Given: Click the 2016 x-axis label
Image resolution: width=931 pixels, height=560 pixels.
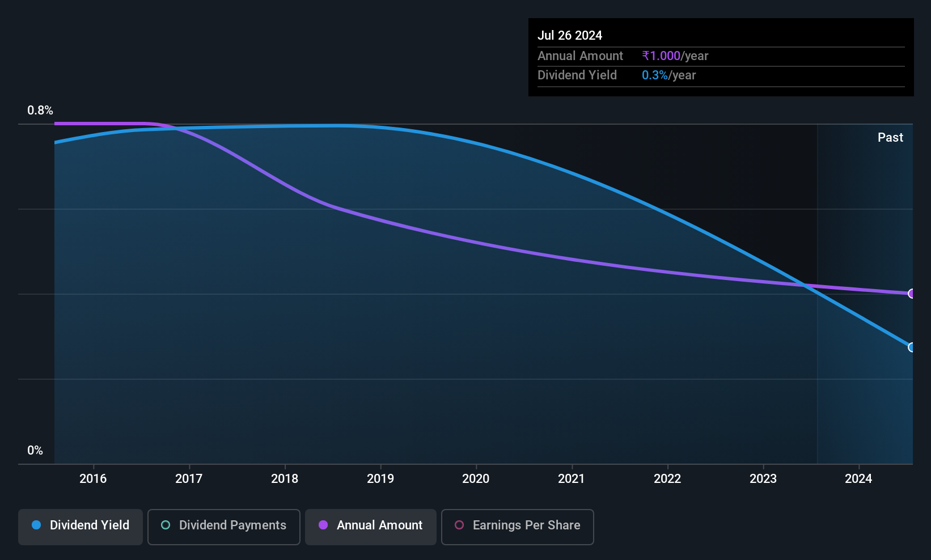Looking at the screenshot, I should coord(93,478).
